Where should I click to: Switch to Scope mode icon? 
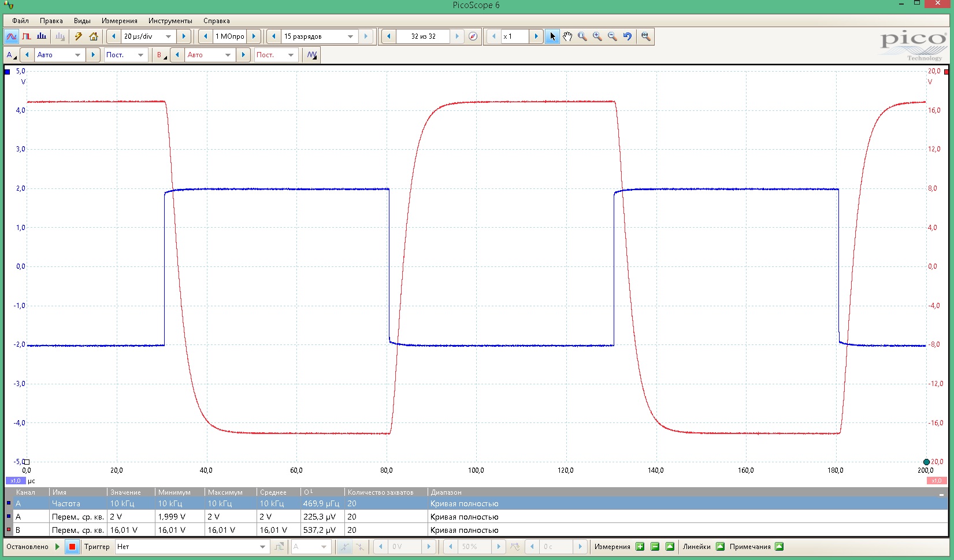(12, 36)
